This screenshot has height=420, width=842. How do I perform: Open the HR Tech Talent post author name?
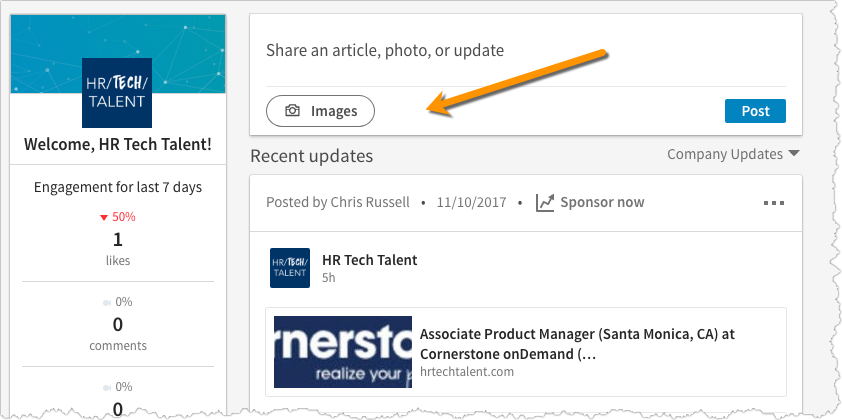click(x=369, y=260)
